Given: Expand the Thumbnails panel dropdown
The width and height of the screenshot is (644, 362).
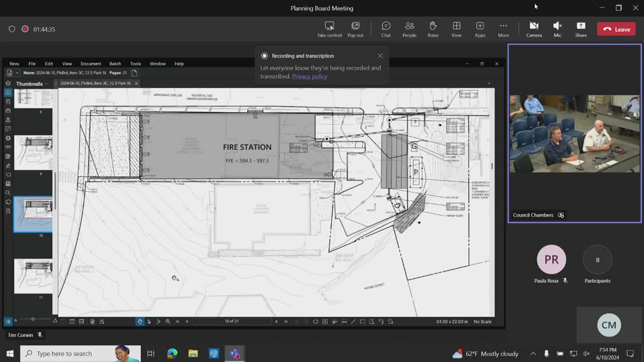Looking at the screenshot, I should coord(46,84).
